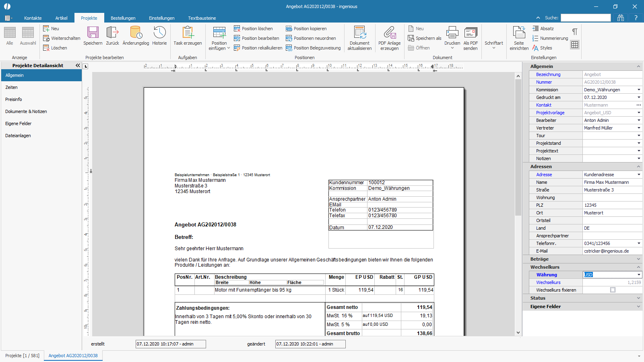The image size is (644, 362).
Task: Open the Historie clock icon
Action: coord(159,32)
